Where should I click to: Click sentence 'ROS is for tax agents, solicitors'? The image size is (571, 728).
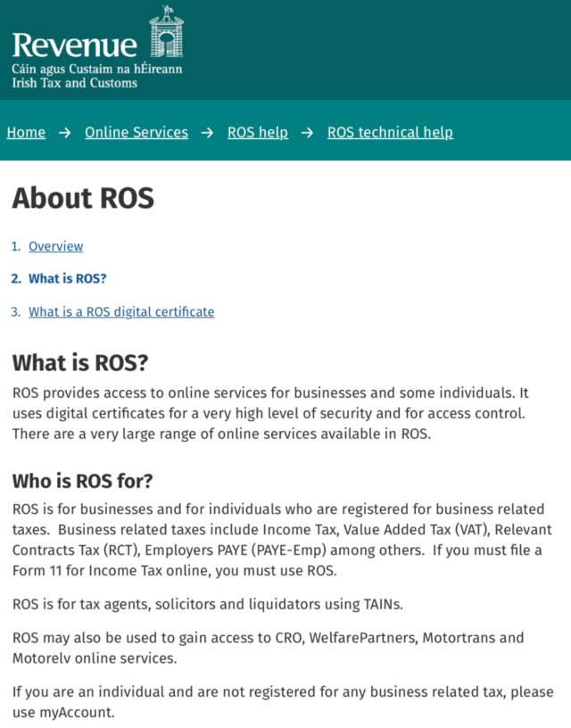click(x=208, y=604)
